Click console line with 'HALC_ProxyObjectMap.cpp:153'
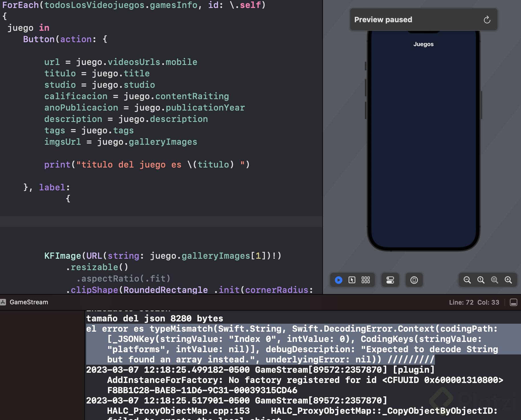The width and height of the screenshot is (521, 420). [302, 411]
